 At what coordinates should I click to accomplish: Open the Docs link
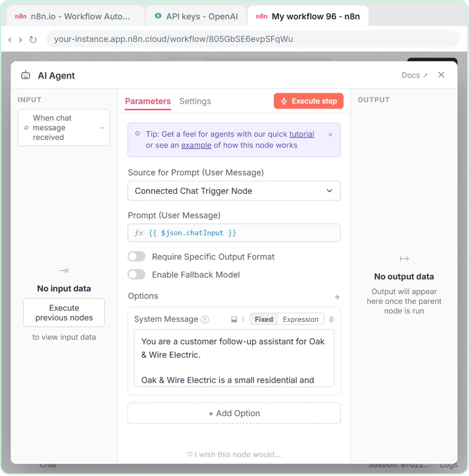tap(414, 75)
